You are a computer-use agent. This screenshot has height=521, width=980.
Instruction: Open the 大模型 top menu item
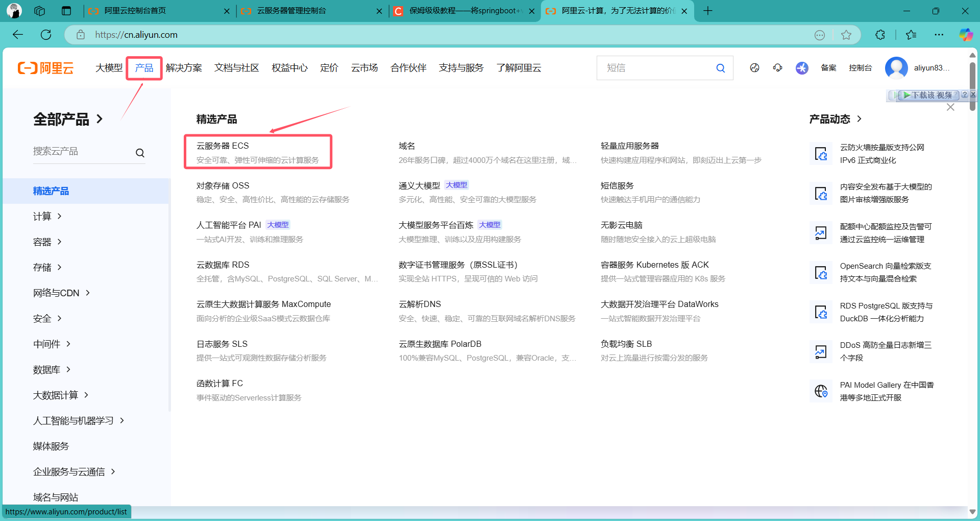(109, 68)
